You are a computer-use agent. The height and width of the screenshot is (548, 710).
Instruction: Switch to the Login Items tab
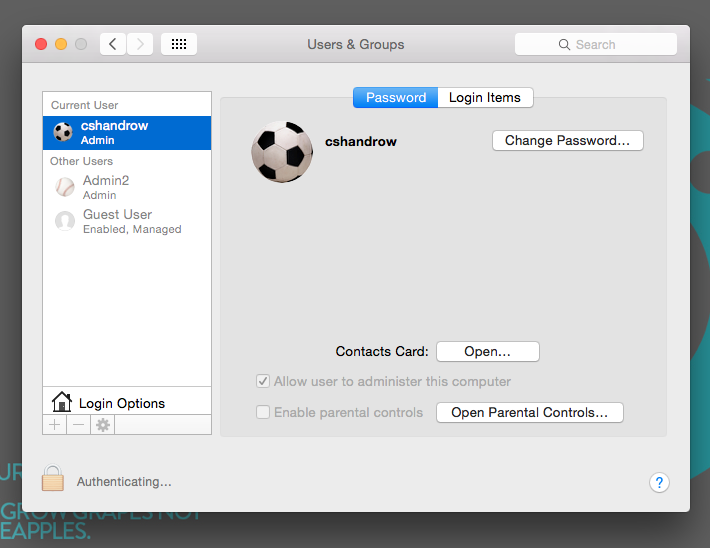(x=485, y=97)
